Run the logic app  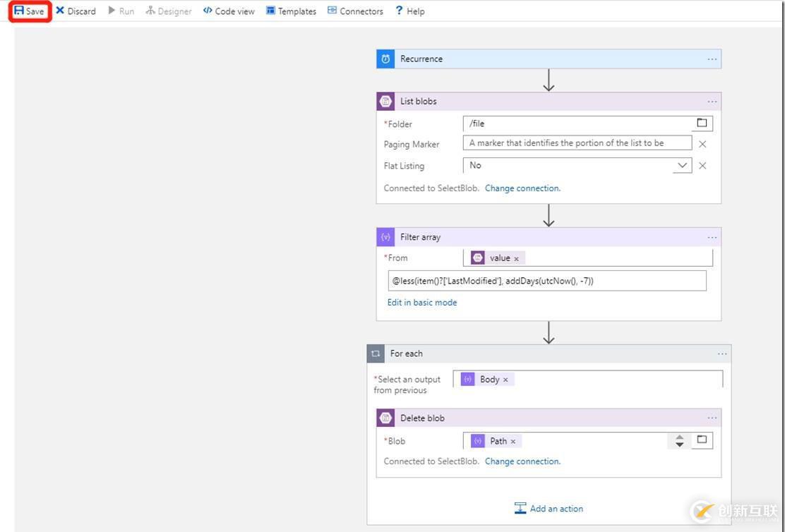click(121, 11)
